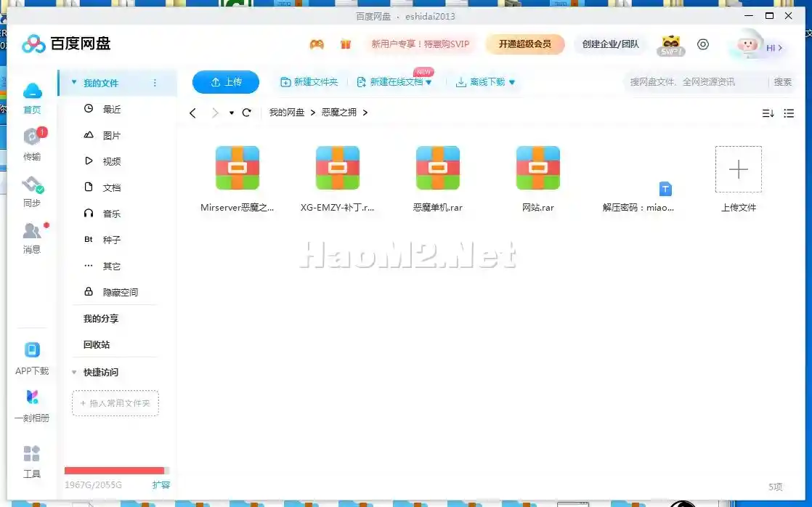Collapse the 我的文件 tree section
The height and width of the screenshot is (507, 812).
click(74, 82)
